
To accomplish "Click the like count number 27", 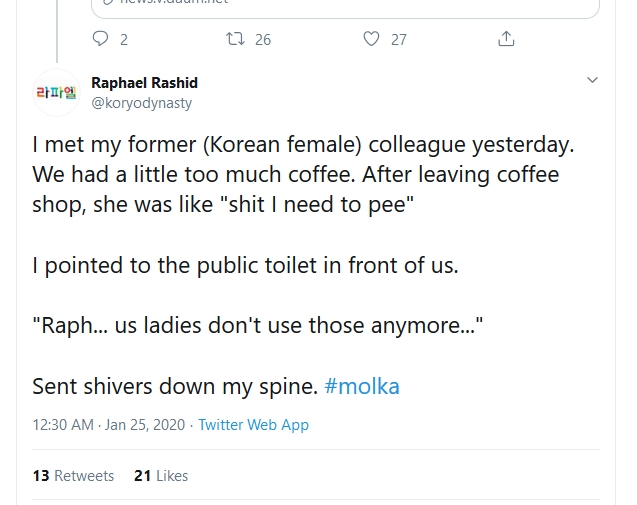I will click(398, 39).
